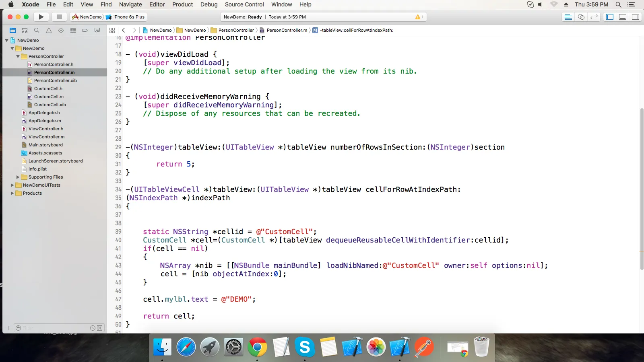The height and width of the screenshot is (362, 644).
Task: Show the Issue navigator
Action: tap(49, 30)
